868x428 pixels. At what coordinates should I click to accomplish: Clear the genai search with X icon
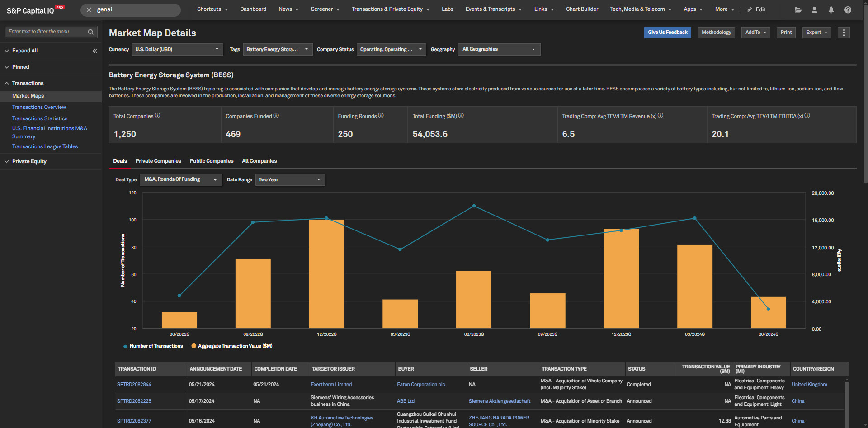click(89, 9)
